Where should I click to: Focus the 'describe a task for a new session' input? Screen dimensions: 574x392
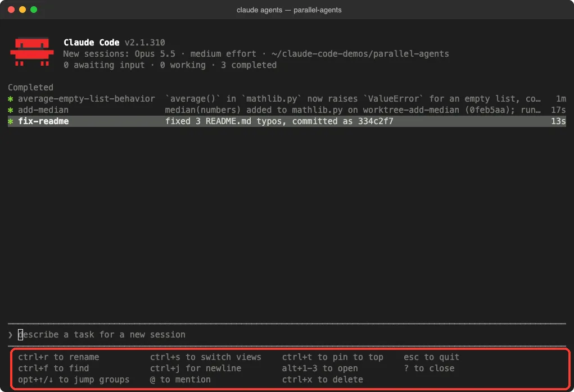click(287, 335)
